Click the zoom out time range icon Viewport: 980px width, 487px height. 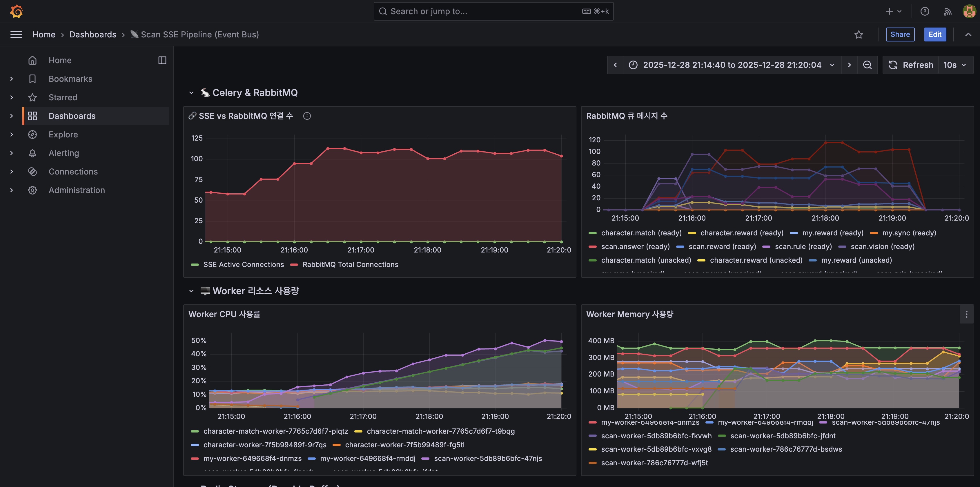pos(867,65)
